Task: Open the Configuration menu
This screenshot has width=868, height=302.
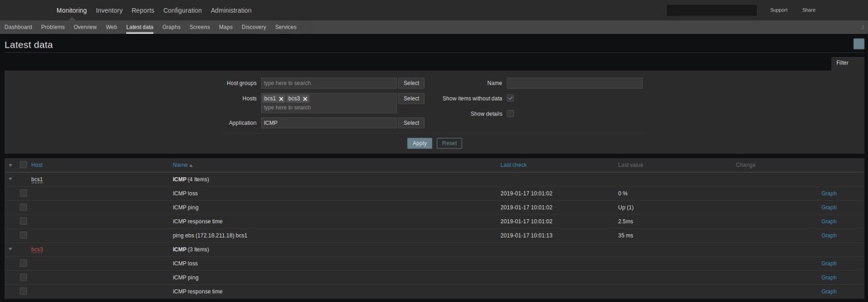Action: point(182,10)
